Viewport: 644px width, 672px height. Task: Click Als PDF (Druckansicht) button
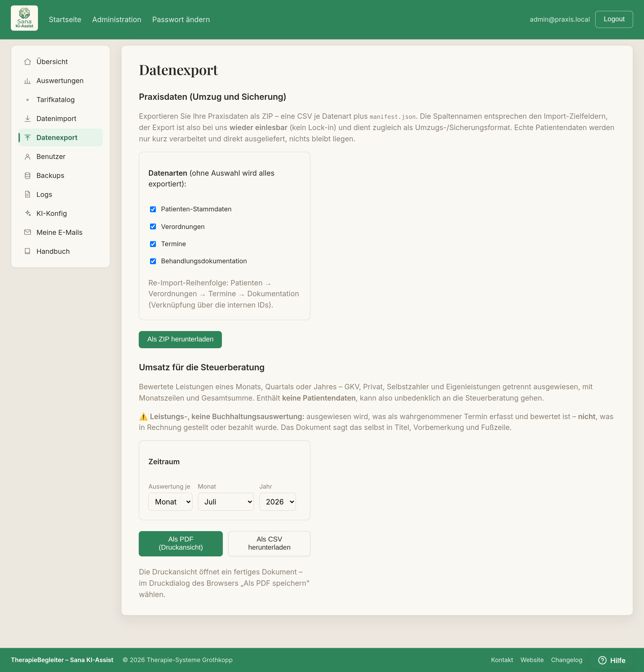(181, 544)
